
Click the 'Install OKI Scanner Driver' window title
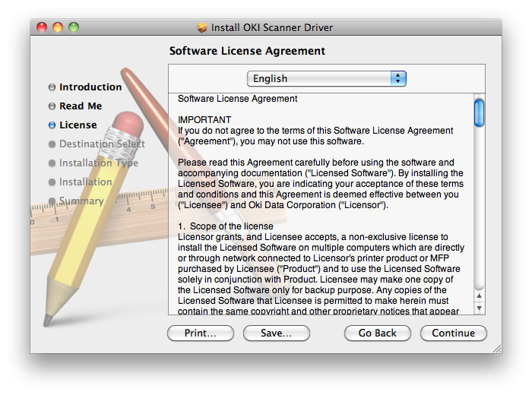click(x=272, y=27)
